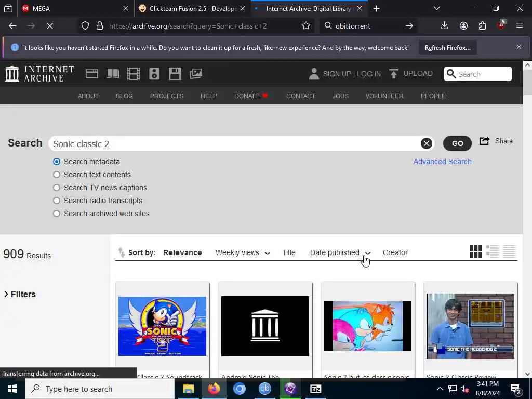Sort results by Title
532x399 pixels.
tap(289, 252)
